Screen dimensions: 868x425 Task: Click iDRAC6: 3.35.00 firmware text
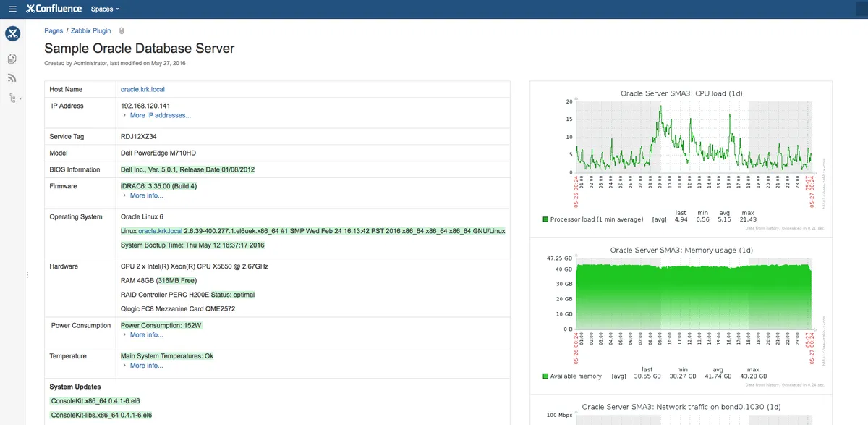158,186
